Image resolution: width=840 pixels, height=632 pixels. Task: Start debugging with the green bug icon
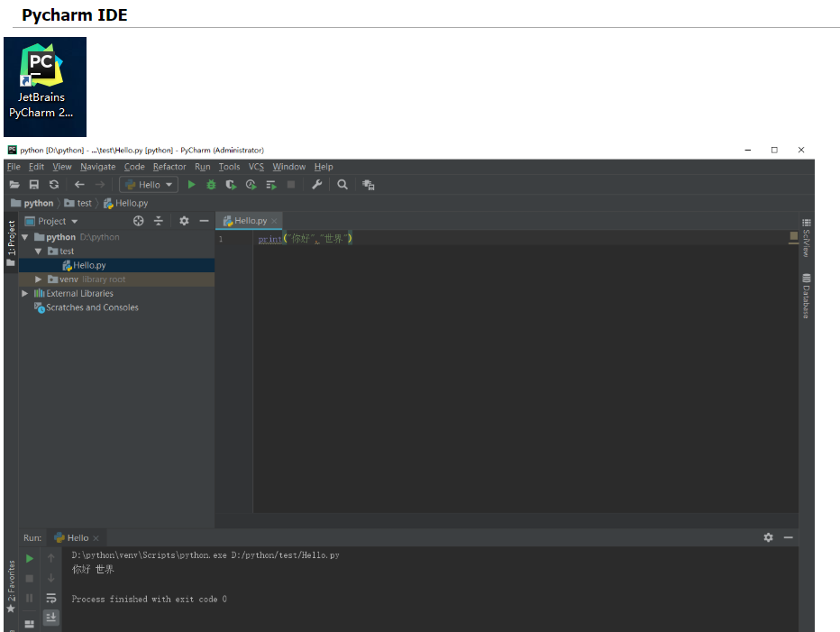[x=211, y=185]
